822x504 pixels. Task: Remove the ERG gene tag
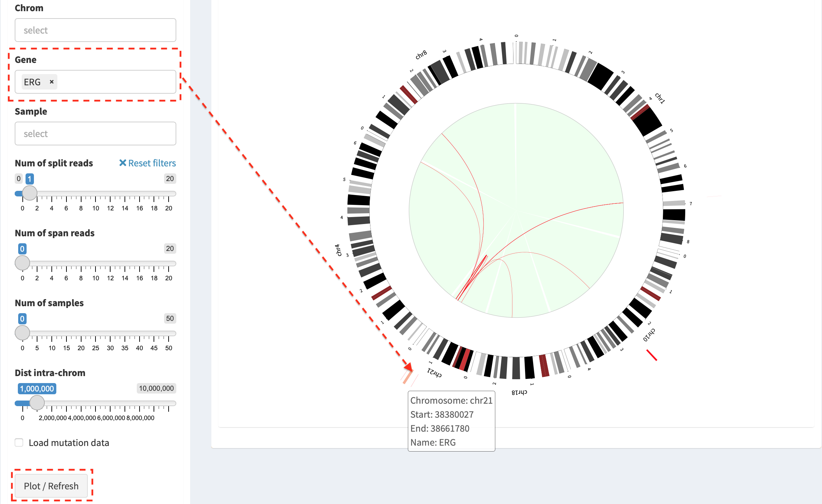(x=51, y=82)
